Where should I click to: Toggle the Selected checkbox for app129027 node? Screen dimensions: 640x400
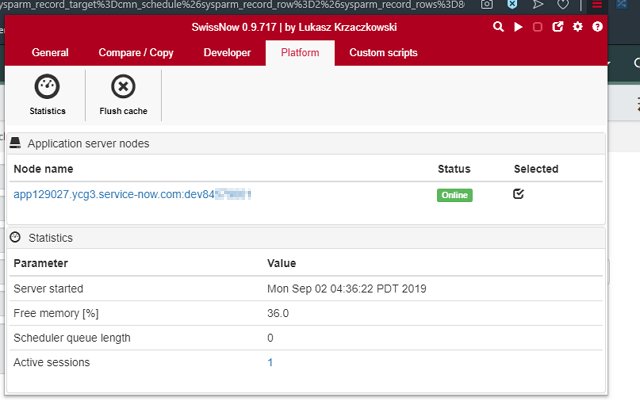pyautogui.click(x=518, y=194)
